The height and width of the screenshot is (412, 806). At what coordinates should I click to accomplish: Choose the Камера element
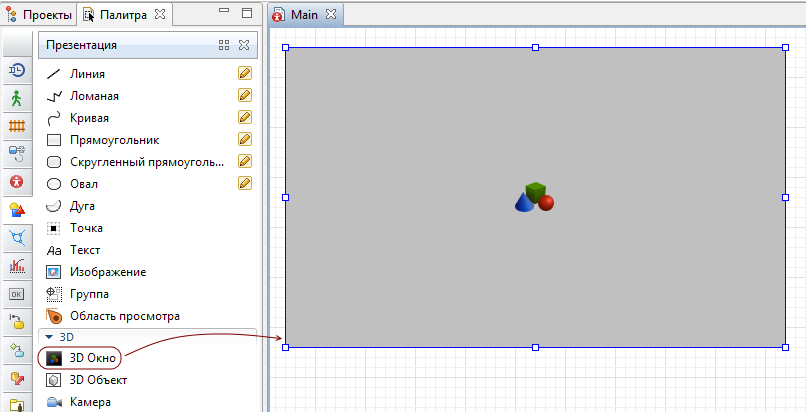[x=90, y=402]
